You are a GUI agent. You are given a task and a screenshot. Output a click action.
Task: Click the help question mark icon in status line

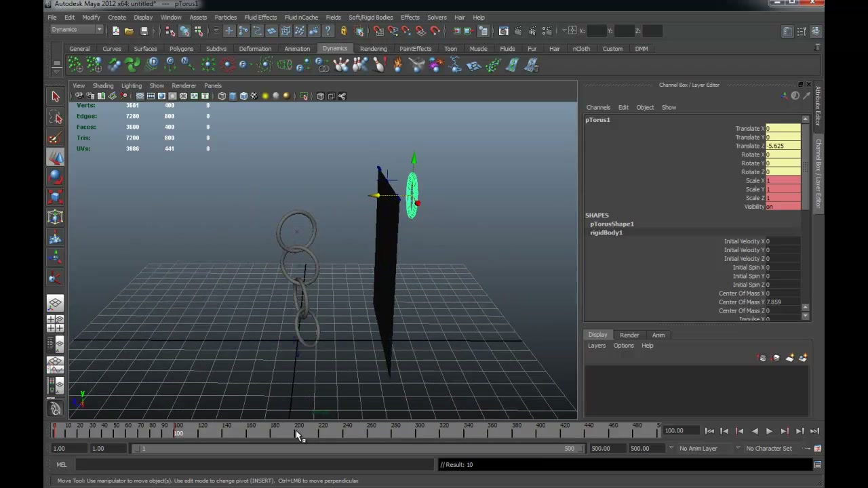coord(328,30)
